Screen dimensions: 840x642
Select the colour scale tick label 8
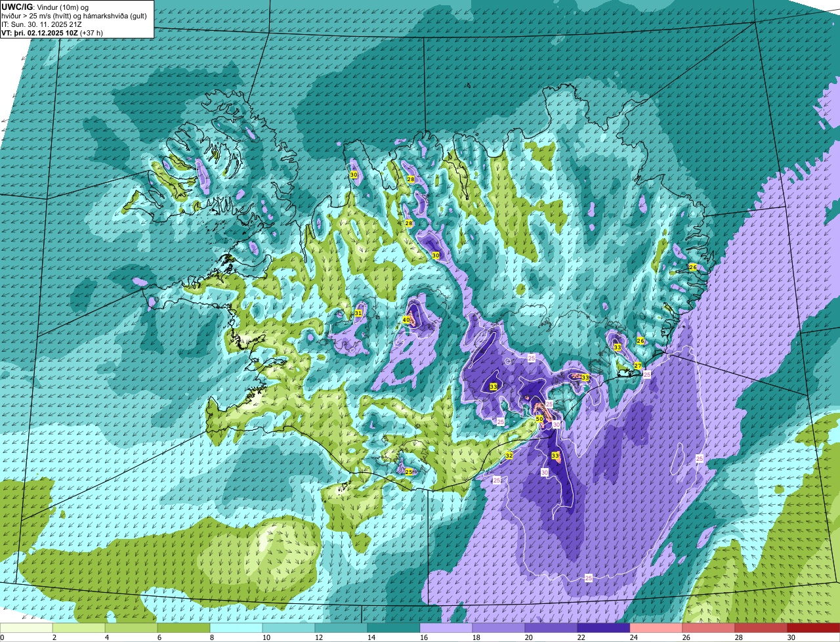211,637
